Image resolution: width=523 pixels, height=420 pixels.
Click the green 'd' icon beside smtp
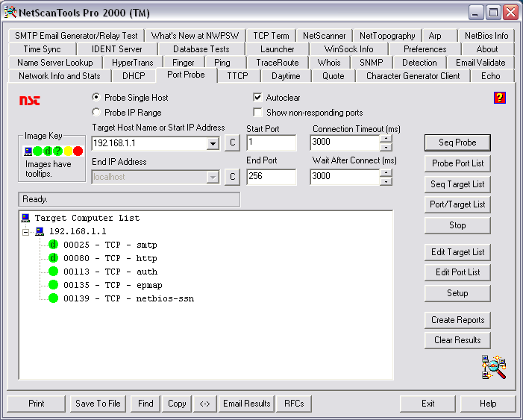[53, 245]
